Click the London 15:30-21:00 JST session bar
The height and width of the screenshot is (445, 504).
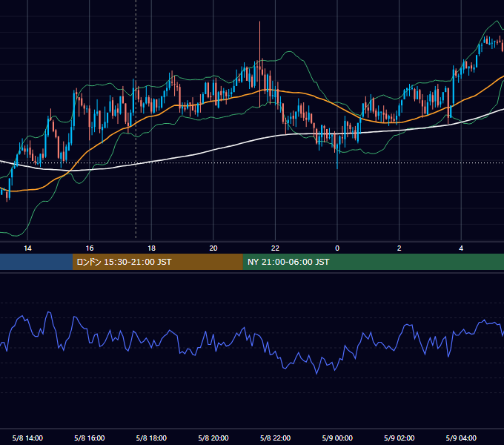point(157,262)
